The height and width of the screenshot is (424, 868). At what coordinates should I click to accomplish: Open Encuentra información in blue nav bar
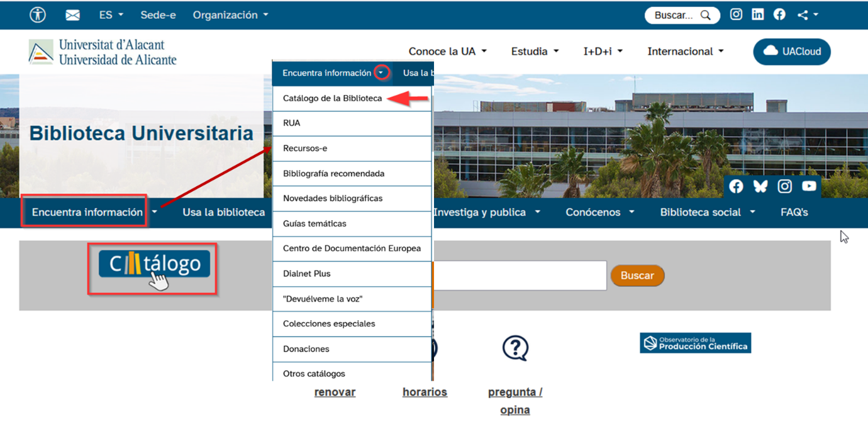[87, 212]
